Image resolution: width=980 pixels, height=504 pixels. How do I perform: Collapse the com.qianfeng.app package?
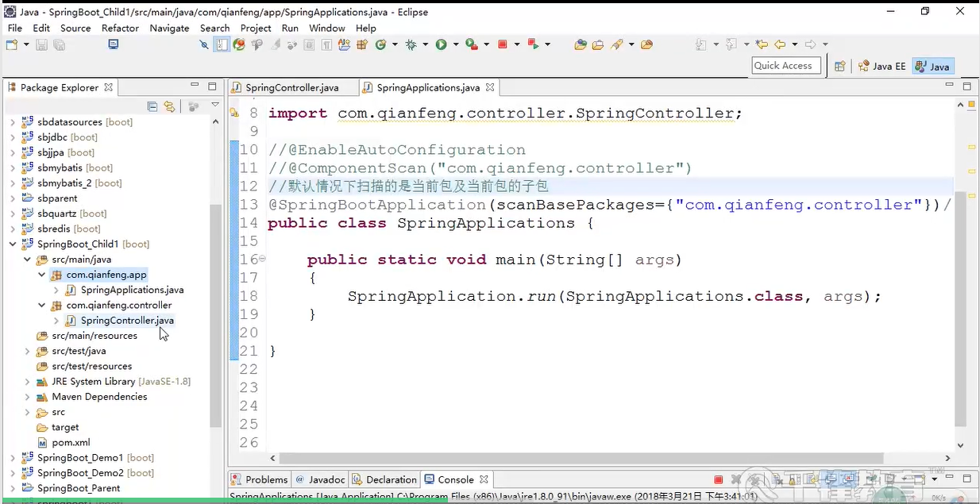[x=41, y=275]
